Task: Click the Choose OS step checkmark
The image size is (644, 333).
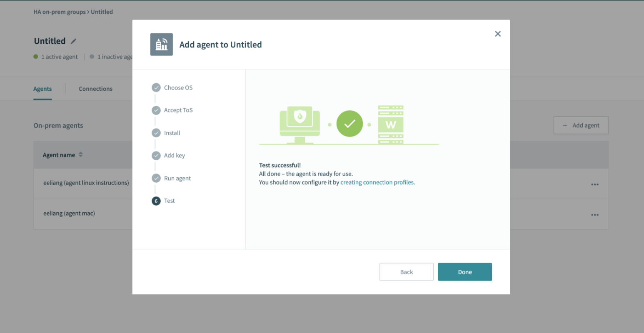Action: point(156,88)
